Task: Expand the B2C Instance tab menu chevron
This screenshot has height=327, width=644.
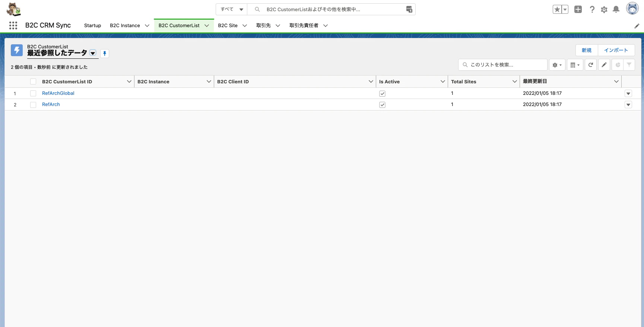Action: pyautogui.click(x=147, y=26)
